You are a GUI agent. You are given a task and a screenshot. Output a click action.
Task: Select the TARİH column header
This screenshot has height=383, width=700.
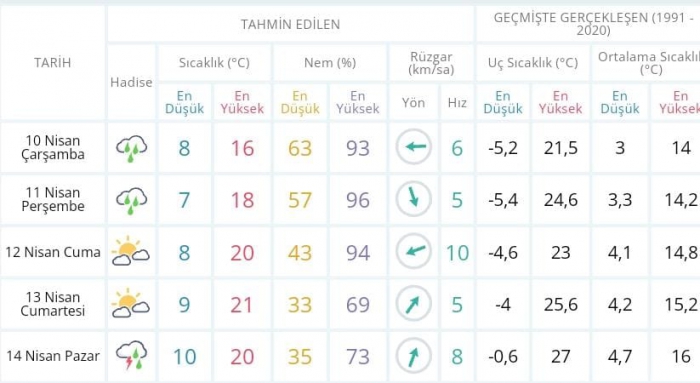click(x=53, y=62)
